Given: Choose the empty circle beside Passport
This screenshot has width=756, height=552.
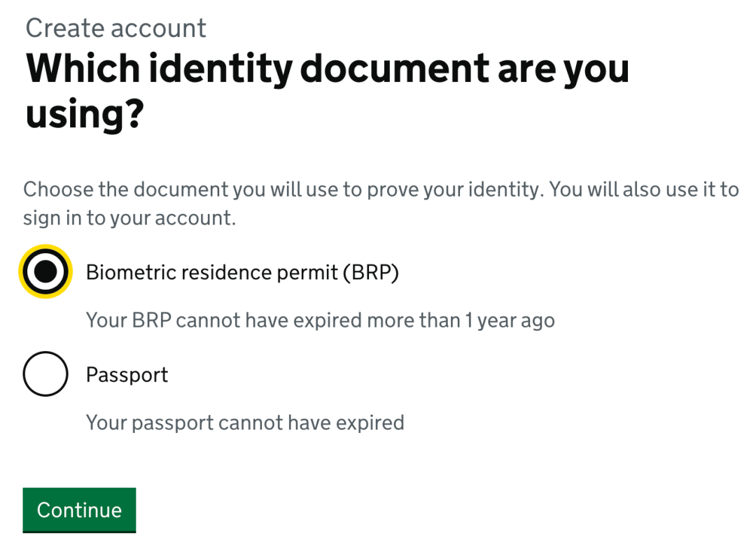Looking at the screenshot, I should [x=45, y=374].
